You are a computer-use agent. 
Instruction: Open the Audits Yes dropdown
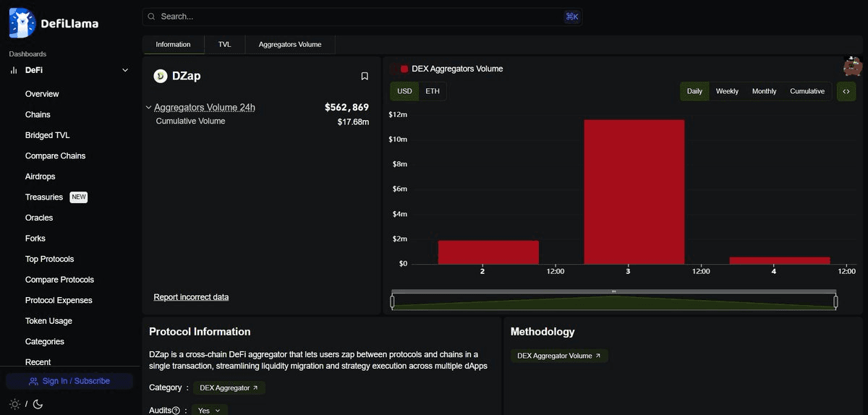tap(210, 410)
